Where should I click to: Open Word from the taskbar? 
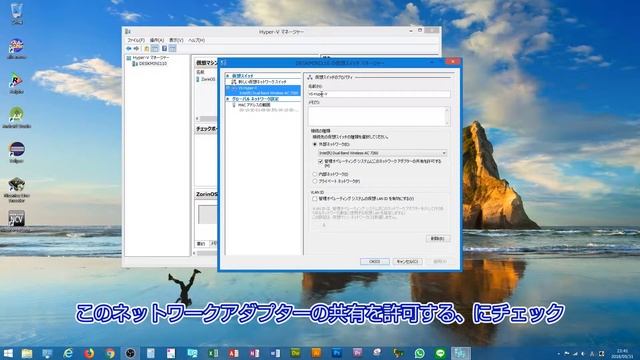[x=275, y=353]
